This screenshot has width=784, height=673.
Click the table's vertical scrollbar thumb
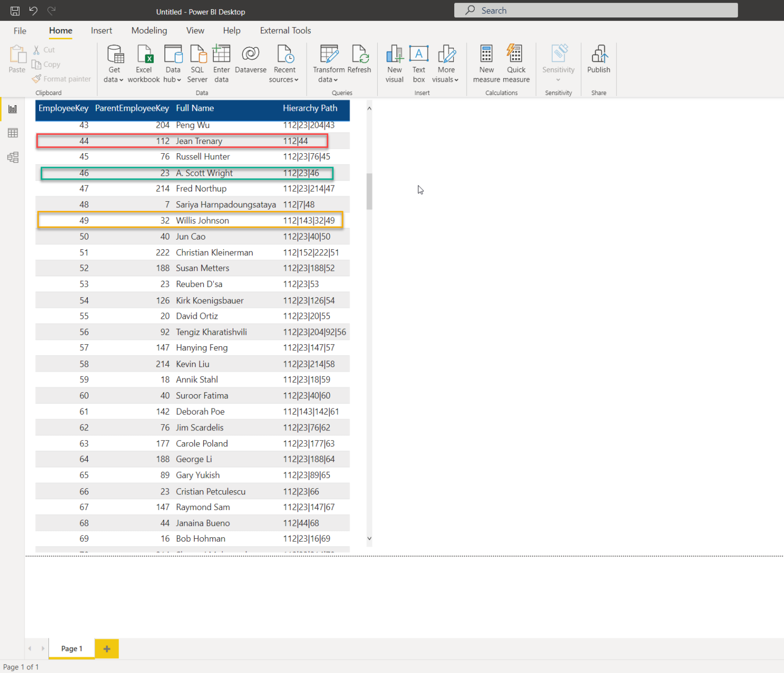tap(369, 191)
